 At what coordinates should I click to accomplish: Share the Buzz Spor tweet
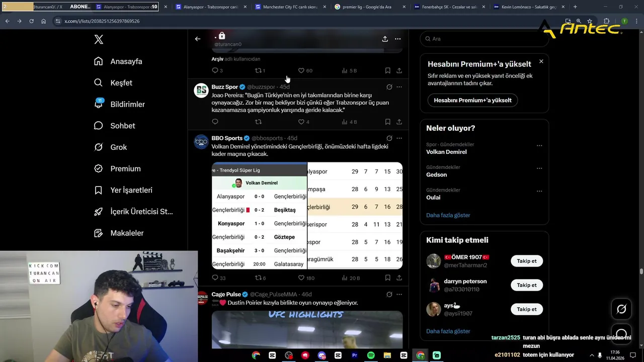399,122
